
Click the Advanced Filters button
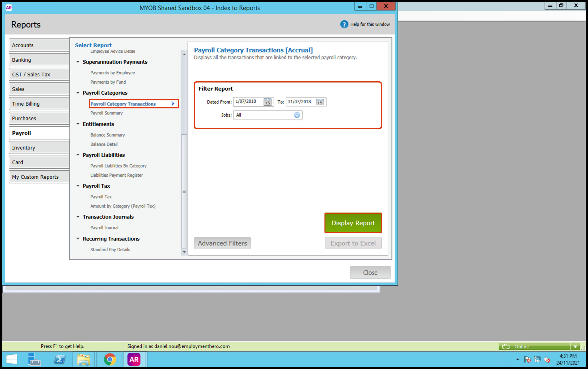point(222,243)
